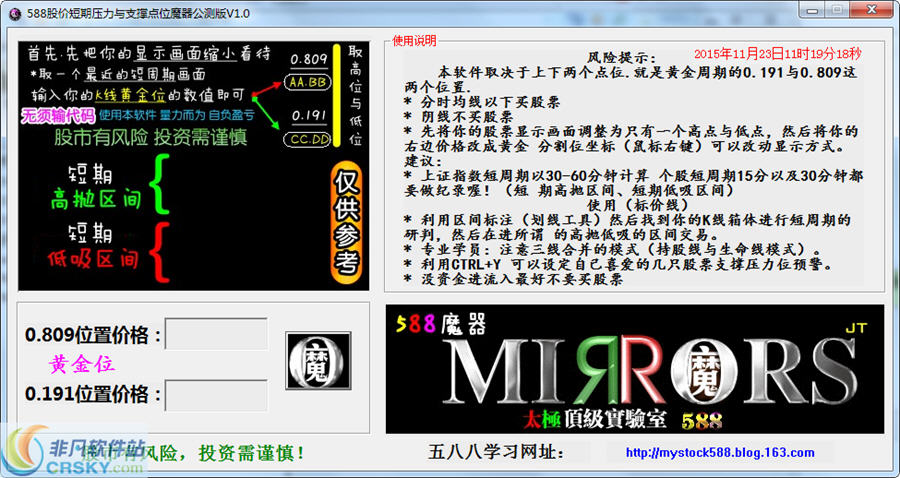The width and height of the screenshot is (900, 478).
Task: Click the 阴线不买股票 line
Action: click(x=459, y=117)
